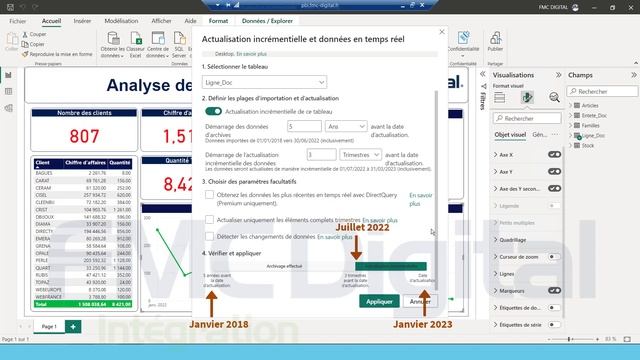The height and width of the screenshot is (360, 640).
Task: Click the Stock table icon in Champs
Action: click(577, 145)
